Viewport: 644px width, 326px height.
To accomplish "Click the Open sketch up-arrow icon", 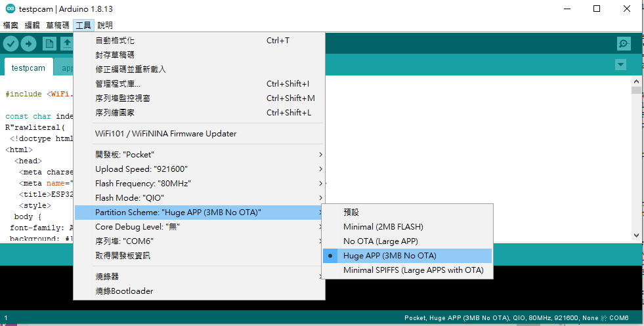I will (66, 43).
